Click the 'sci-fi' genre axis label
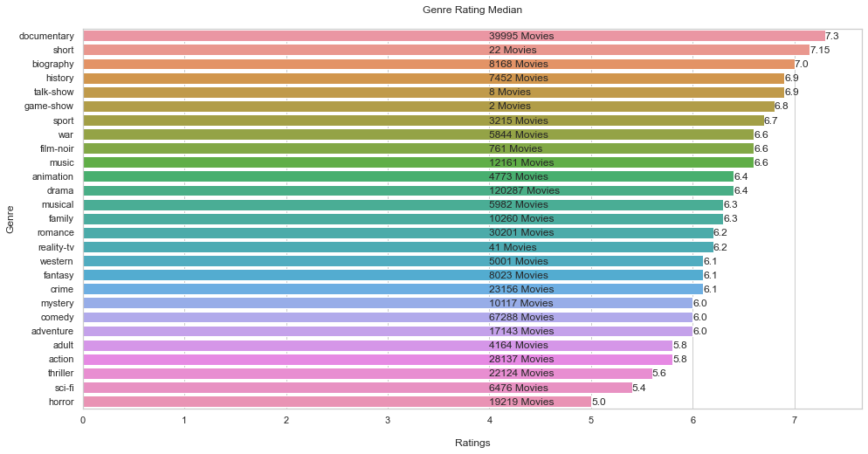The height and width of the screenshot is (454, 868). 60,388
